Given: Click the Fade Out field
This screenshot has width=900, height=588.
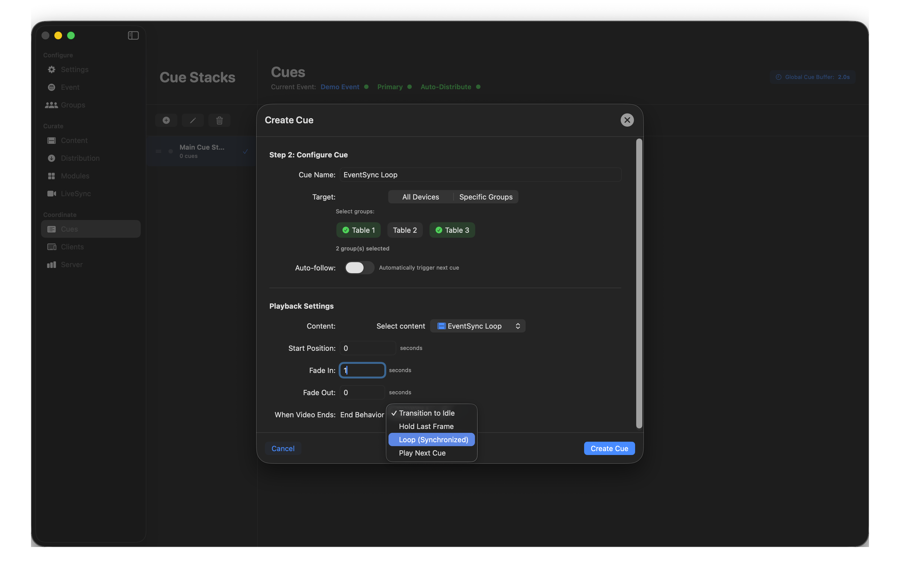Looking at the screenshot, I should tap(362, 392).
